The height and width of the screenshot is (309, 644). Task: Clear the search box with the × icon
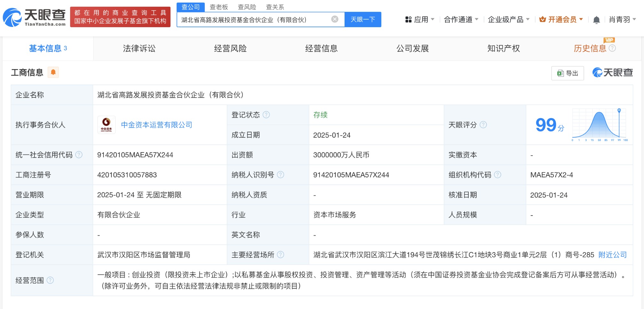click(x=335, y=19)
